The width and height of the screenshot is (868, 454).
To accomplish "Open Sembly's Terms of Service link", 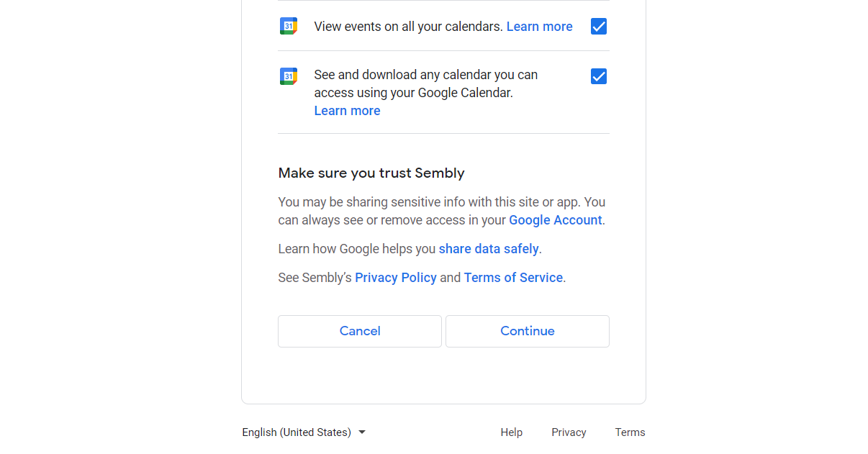I will click(x=513, y=278).
